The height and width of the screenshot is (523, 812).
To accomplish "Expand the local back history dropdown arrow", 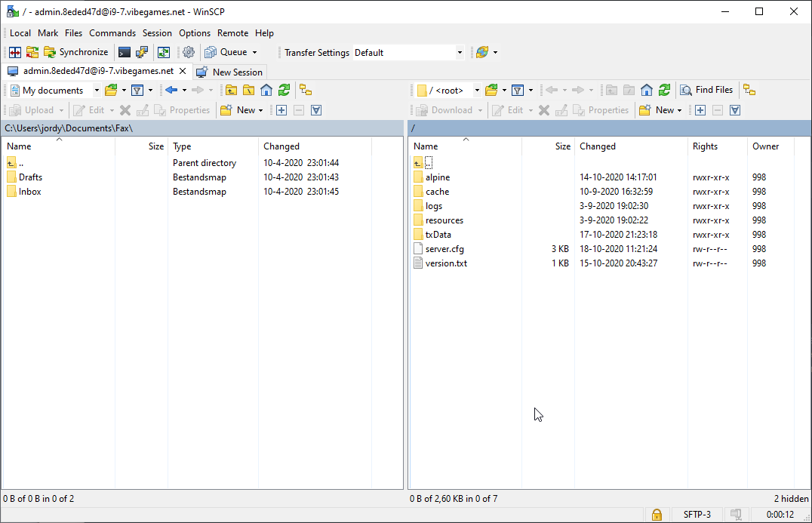I will (184, 91).
